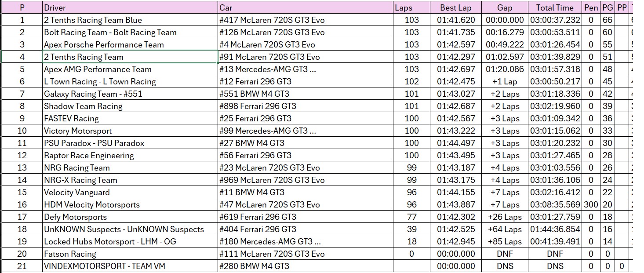Select the Best Lap header cell

click(456, 7)
